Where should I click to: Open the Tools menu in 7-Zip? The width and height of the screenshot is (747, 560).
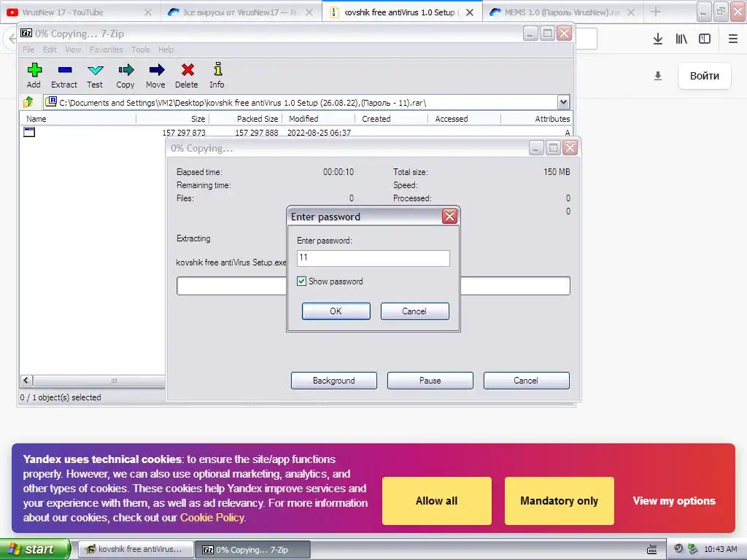click(x=141, y=50)
